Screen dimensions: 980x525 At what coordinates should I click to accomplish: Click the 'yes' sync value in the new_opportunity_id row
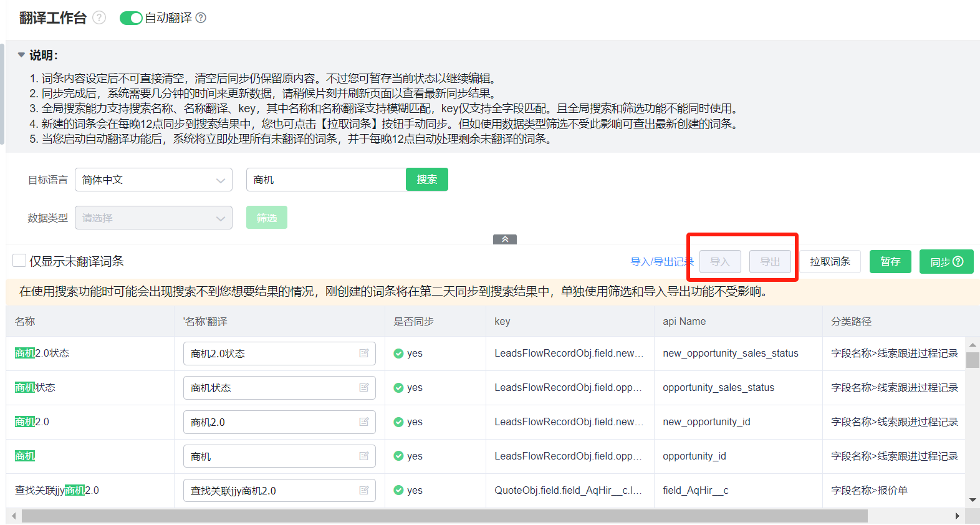pos(415,422)
